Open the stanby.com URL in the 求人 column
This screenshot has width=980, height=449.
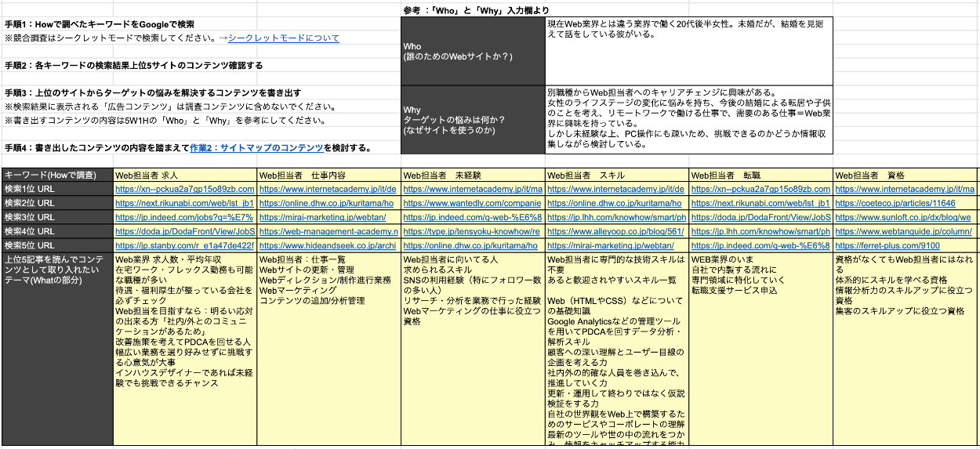point(184,245)
